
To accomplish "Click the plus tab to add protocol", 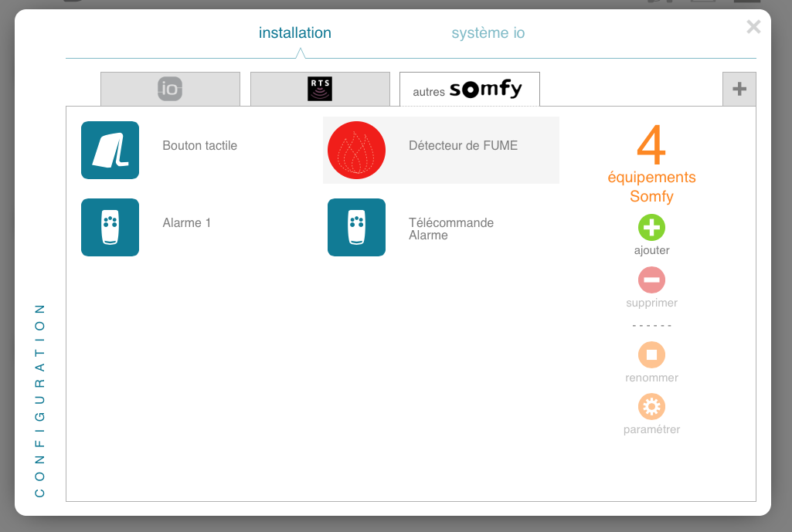I will tap(739, 89).
